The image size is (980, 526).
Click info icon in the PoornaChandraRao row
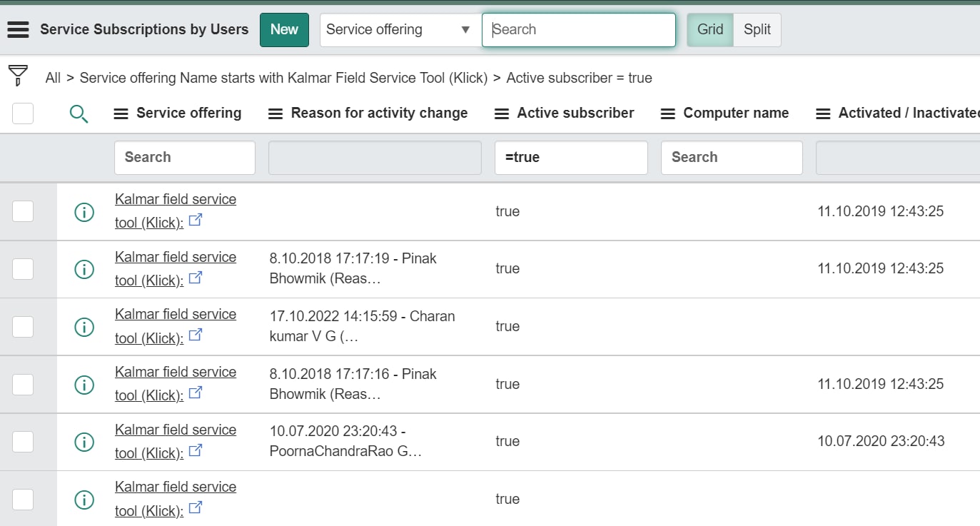[84, 442]
